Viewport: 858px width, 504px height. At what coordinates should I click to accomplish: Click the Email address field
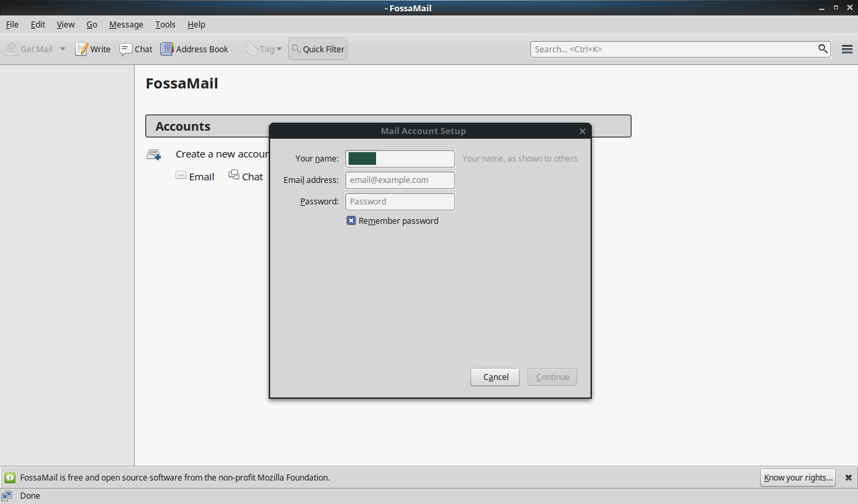(x=400, y=180)
